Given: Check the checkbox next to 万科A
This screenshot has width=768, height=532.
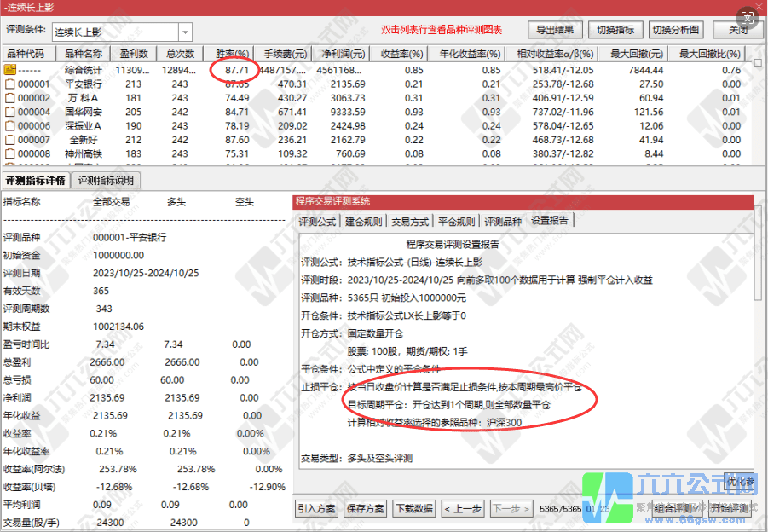Looking at the screenshot, I should (x=9, y=97).
